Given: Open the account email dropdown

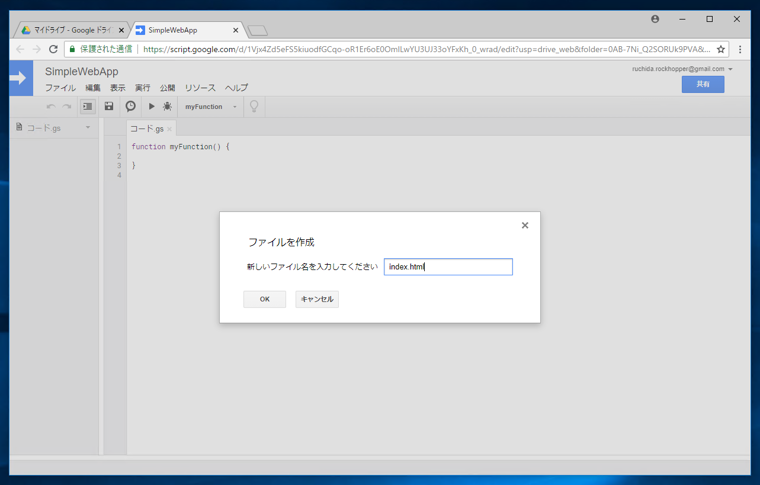Looking at the screenshot, I should (x=682, y=69).
